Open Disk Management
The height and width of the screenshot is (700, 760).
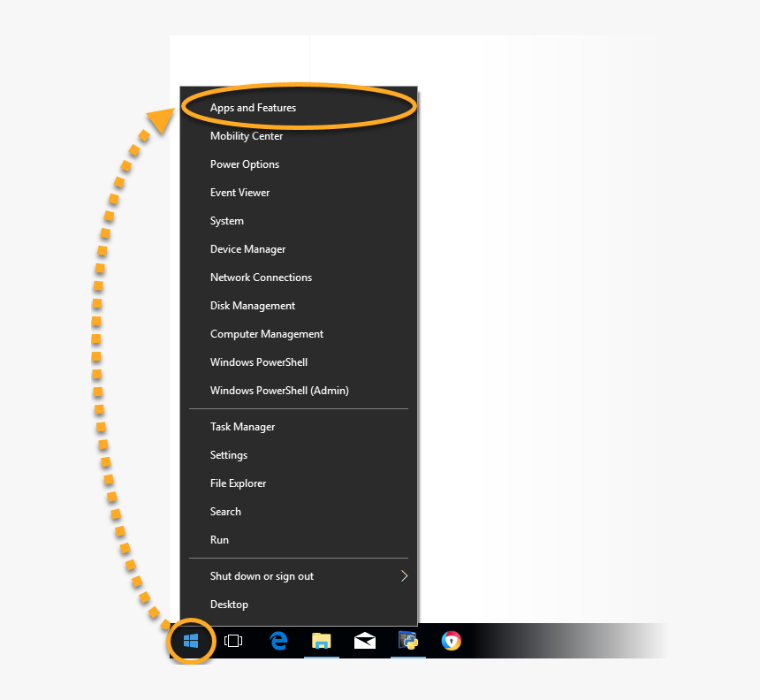click(x=252, y=305)
